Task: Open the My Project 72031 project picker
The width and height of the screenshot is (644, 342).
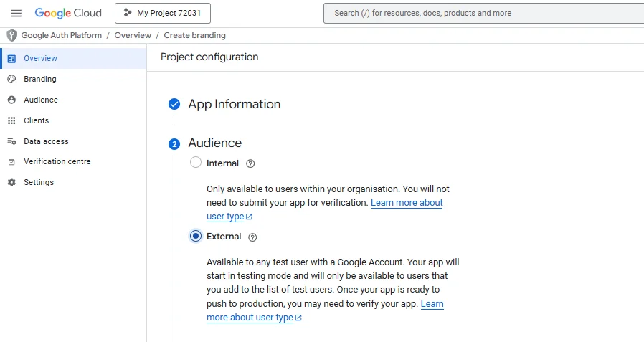Action: pyautogui.click(x=163, y=13)
